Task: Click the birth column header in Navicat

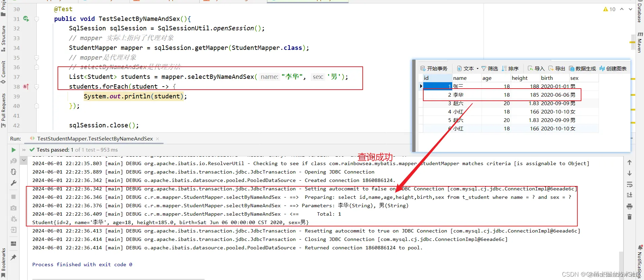Action: [x=554, y=78]
